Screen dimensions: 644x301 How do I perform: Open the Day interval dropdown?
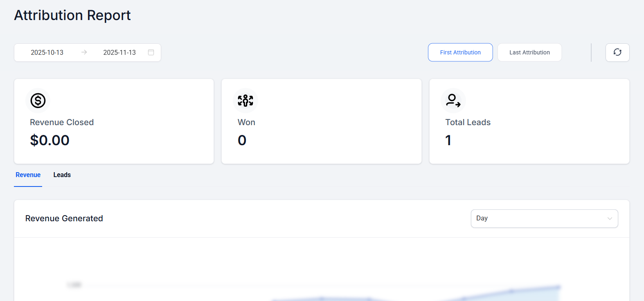(544, 218)
